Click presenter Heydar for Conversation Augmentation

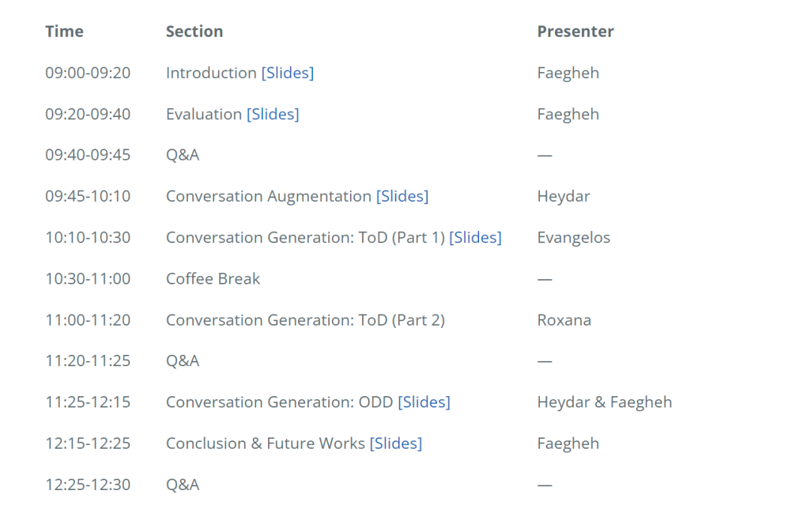click(x=563, y=197)
